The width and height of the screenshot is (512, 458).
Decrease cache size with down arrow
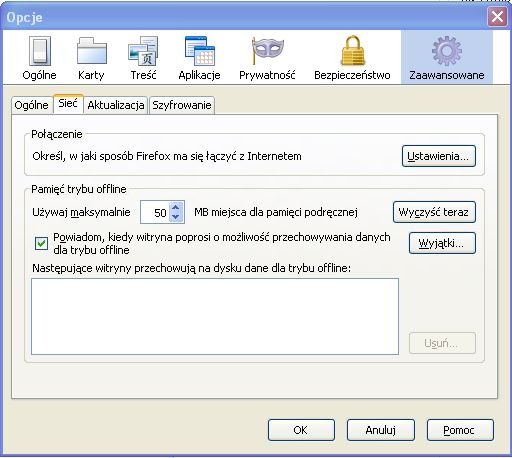pyautogui.click(x=176, y=217)
